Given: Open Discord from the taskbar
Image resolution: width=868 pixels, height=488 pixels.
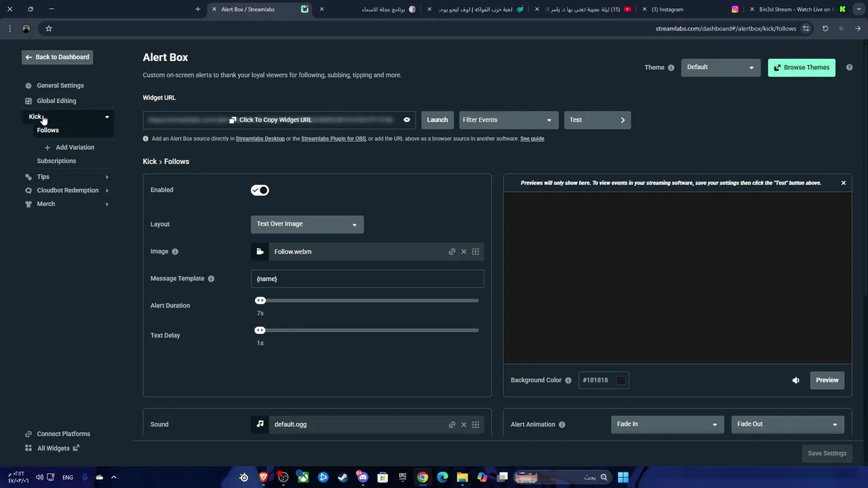Looking at the screenshot, I should click(x=363, y=477).
